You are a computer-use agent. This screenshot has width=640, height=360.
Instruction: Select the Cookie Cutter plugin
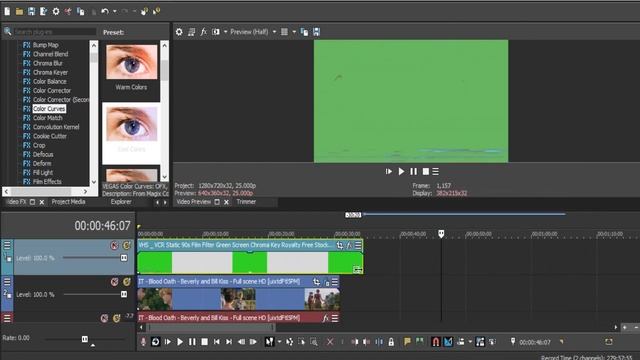(x=49, y=136)
